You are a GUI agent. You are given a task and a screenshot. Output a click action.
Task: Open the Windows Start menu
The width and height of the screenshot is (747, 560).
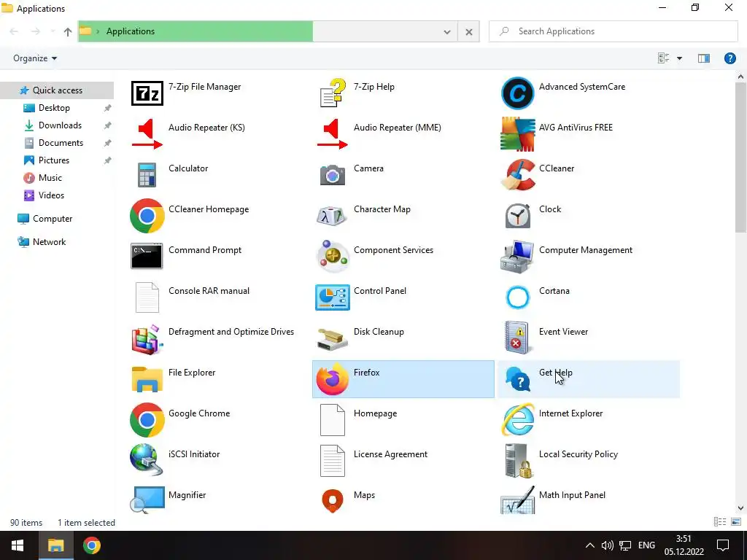click(18, 545)
